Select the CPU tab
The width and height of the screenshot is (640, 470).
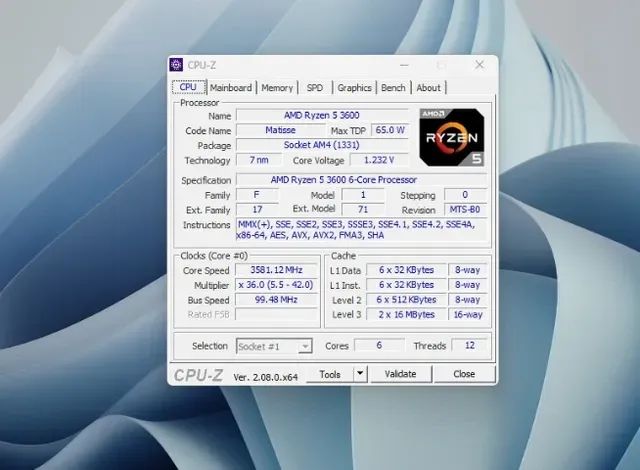[188, 88]
